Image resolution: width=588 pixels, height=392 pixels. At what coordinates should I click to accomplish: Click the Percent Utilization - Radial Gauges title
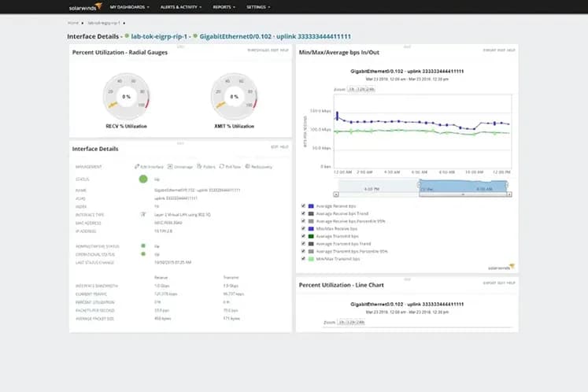coord(120,53)
